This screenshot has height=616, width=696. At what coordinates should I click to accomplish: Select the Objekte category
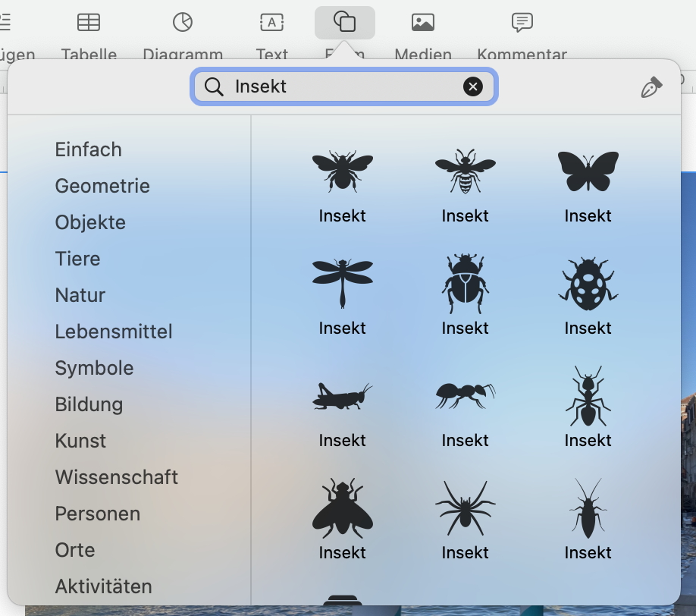click(90, 222)
